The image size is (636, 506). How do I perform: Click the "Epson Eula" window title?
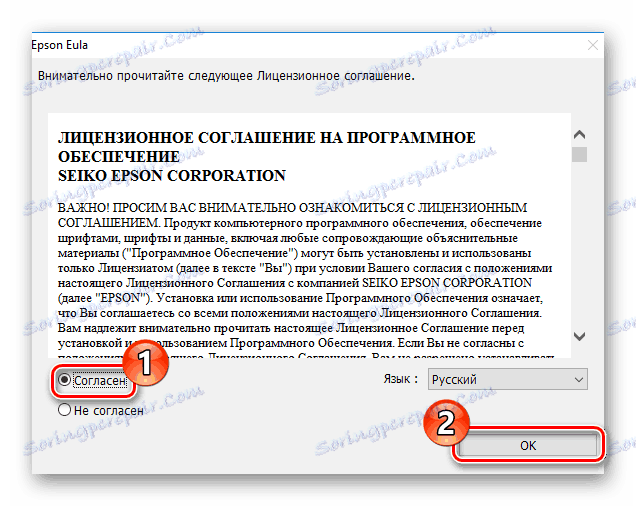[59, 45]
